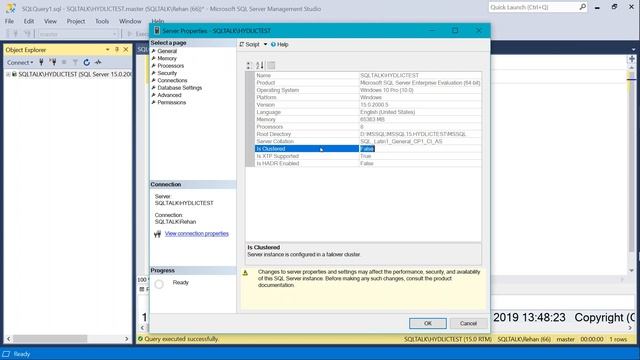Click the Root Directory property row

tap(368, 134)
